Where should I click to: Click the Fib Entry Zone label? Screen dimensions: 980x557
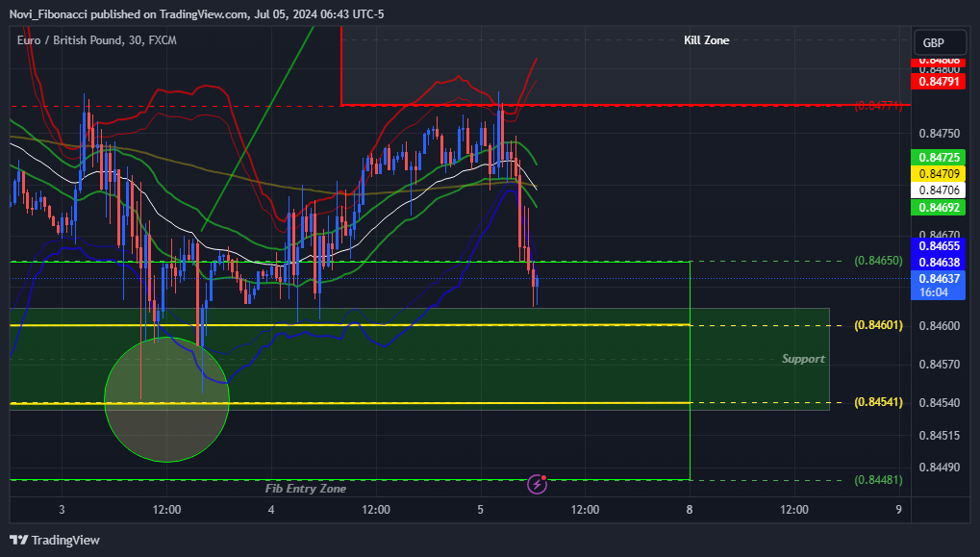(306, 489)
